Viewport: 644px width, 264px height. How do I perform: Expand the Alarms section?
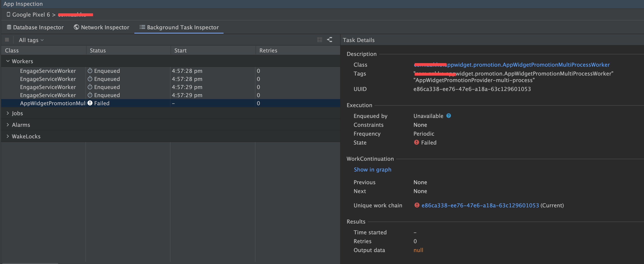pyautogui.click(x=8, y=125)
